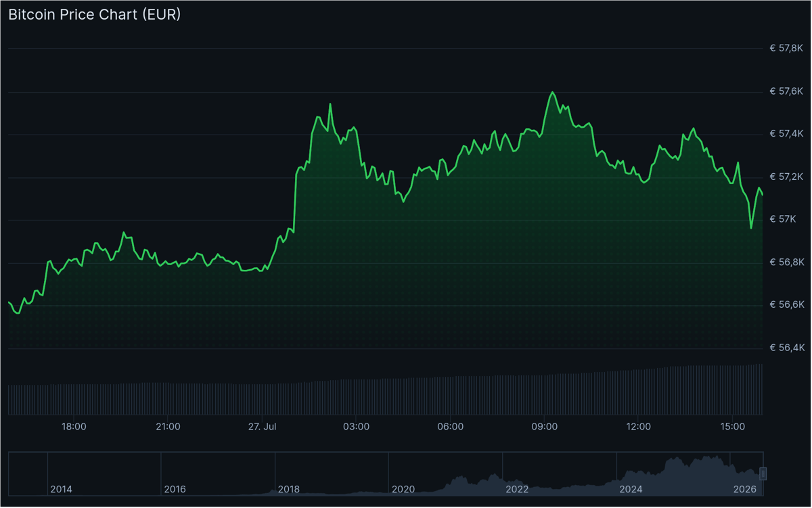Click the sharp price dip after 15:00
Image resolution: width=812 pixels, height=508 pixels.
pyautogui.click(x=751, y=229)
